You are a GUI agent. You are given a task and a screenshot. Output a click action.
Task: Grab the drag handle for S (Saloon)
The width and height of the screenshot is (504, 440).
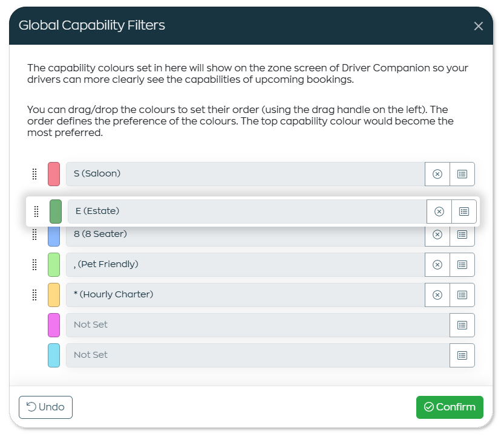click(x=34, y=174)
